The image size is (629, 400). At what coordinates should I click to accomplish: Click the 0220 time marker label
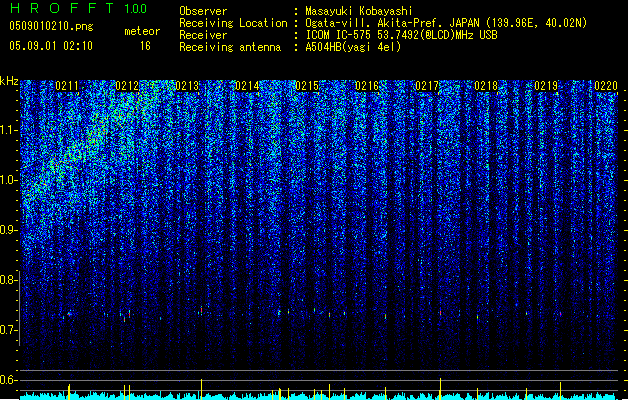[x=606, y=86]
